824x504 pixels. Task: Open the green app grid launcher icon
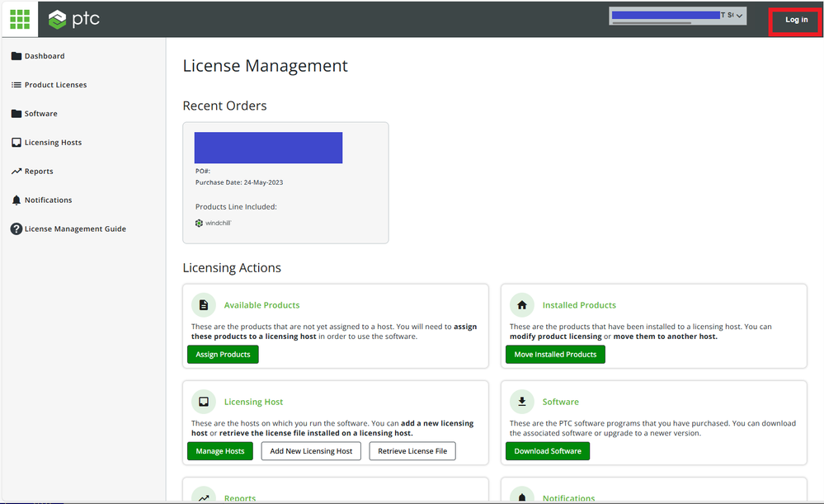[x=19, y=19]
